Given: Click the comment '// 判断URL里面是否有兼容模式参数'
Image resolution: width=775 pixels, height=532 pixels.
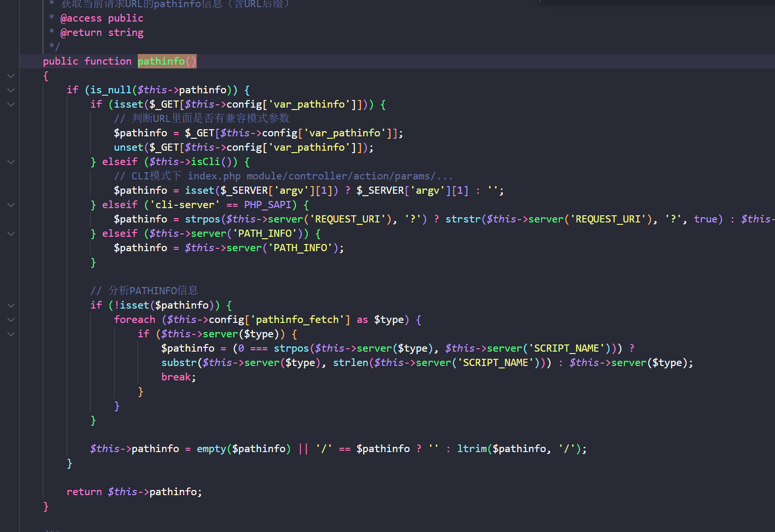Looking at the screenshot, I should (201, 118).
